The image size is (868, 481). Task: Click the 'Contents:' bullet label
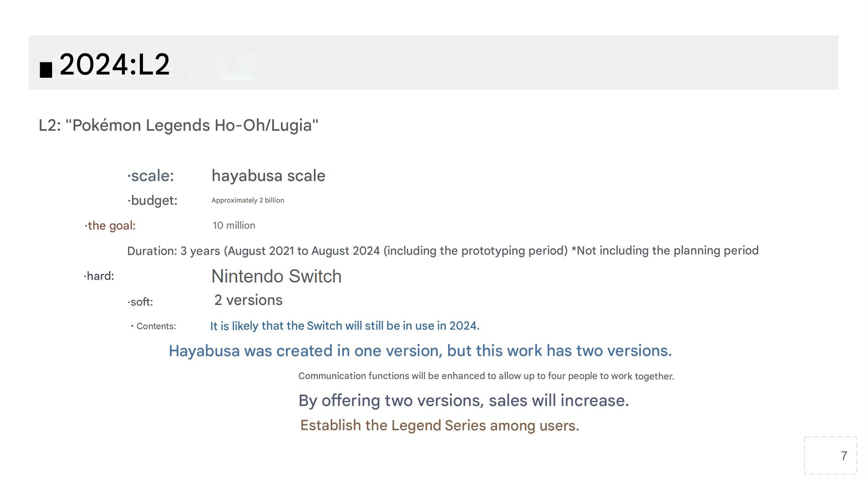pos(153,326)
